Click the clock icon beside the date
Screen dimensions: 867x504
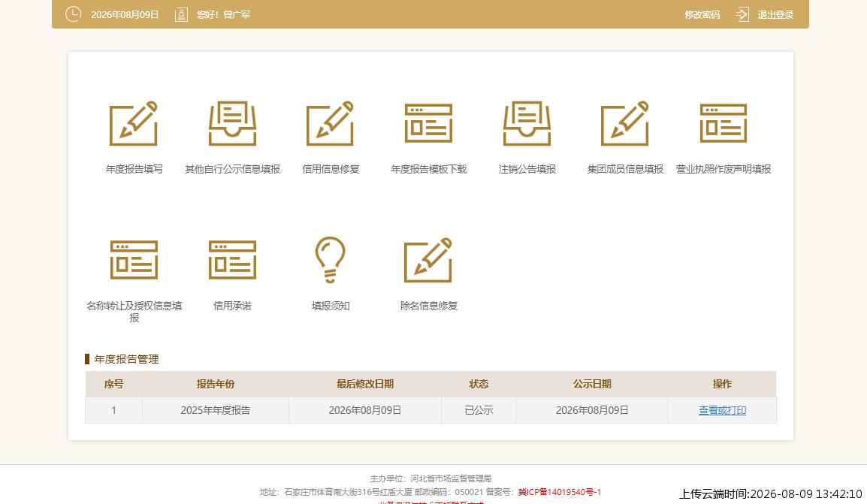click(x=73, y=14)
